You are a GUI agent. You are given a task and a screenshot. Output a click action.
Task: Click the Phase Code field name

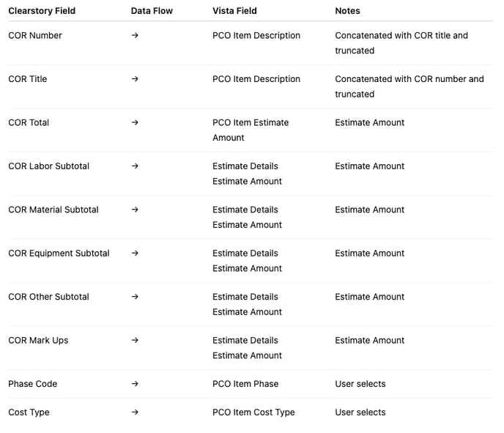(32, 384)
